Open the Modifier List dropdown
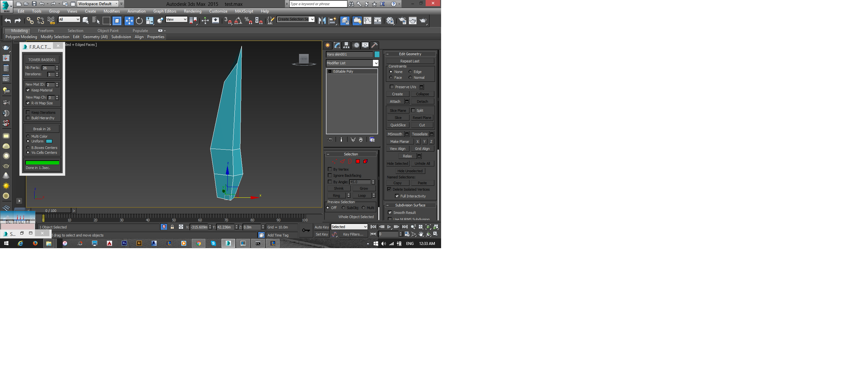The height and width of the screenshot is (369, 868). (x=352, y=63)
